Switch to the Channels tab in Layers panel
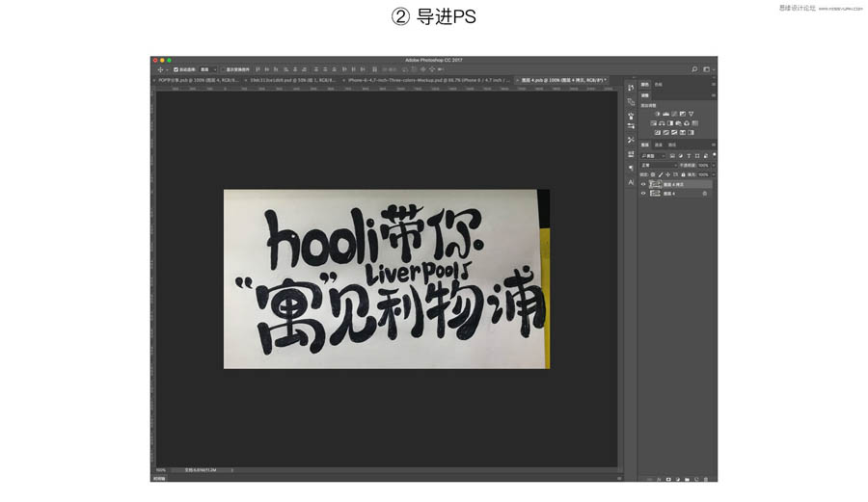The image size is (868, 502). coord(658,145)
